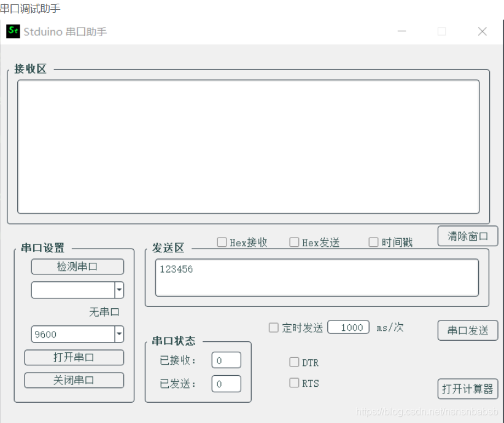The image size is (504, 423).
Task: Click the Stduino logo icon in title bar
Action: (x=14, y=31)
